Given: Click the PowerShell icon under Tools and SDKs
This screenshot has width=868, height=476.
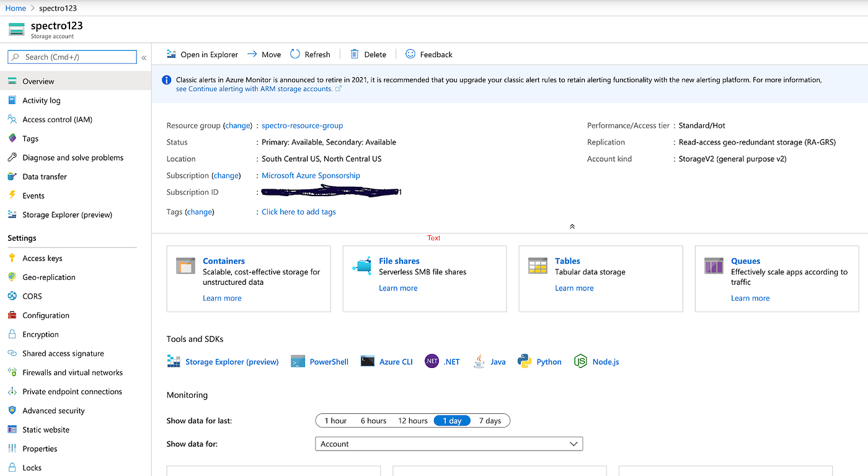Looking at the screenshot, I should point(298,362).
